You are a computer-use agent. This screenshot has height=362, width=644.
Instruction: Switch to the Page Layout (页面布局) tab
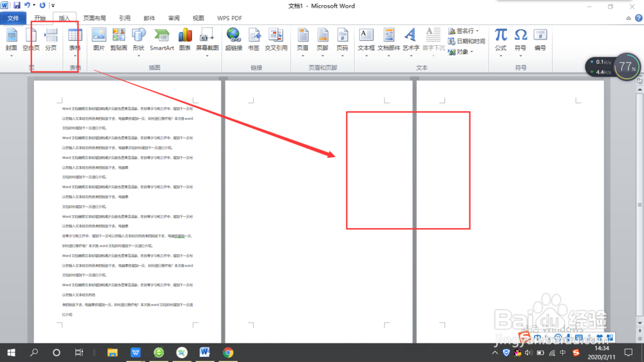(95, 18)
